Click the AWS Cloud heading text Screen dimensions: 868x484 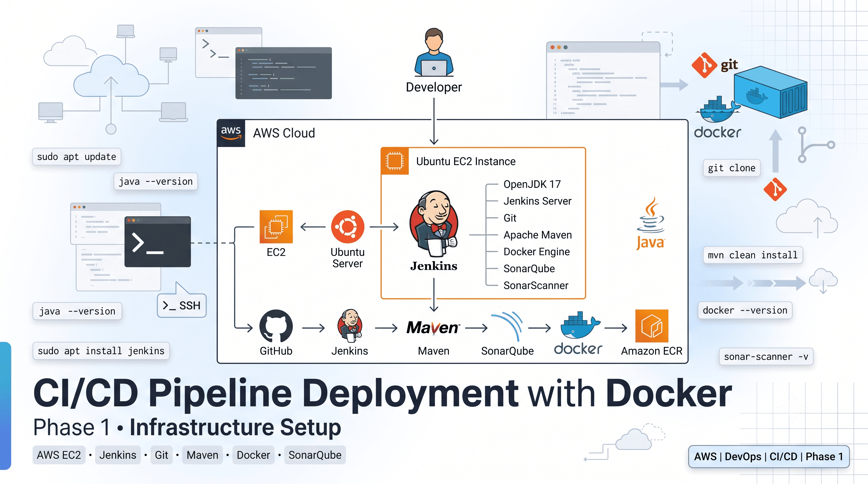[284, 133]
